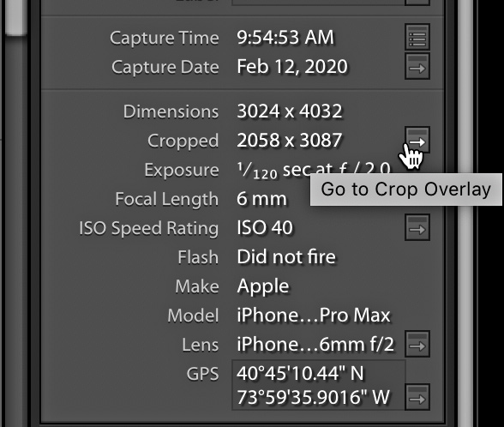The height and width of the screenshot is (427, 504).
Task: Click the iPhone…Pro Max model value
Action: pos(314,316)
